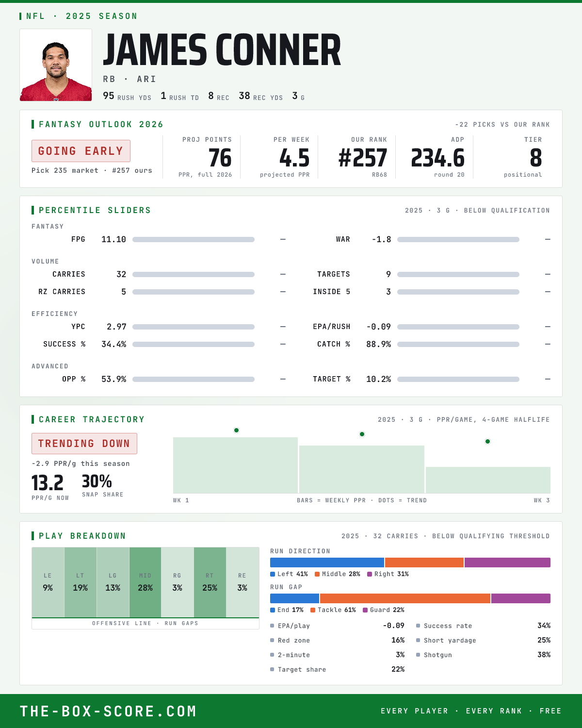
Task: Select the RE 3% run gap cell
Action: (x=242, y=582)
